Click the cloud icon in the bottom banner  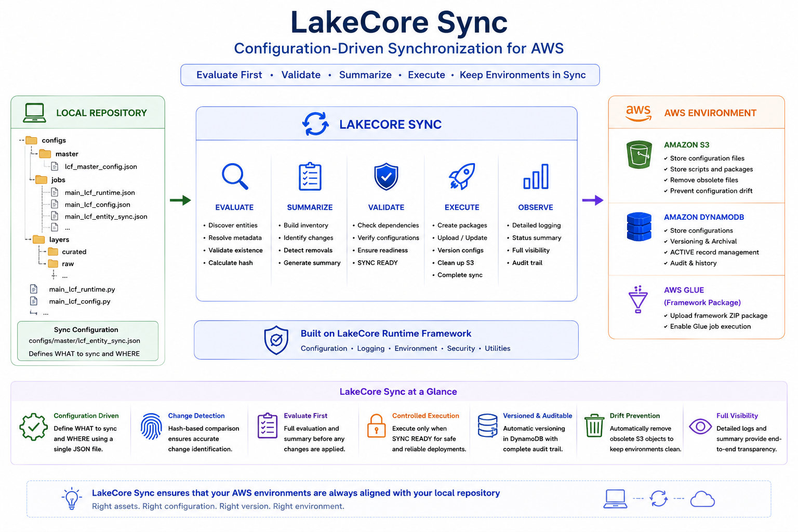[702, 499]
